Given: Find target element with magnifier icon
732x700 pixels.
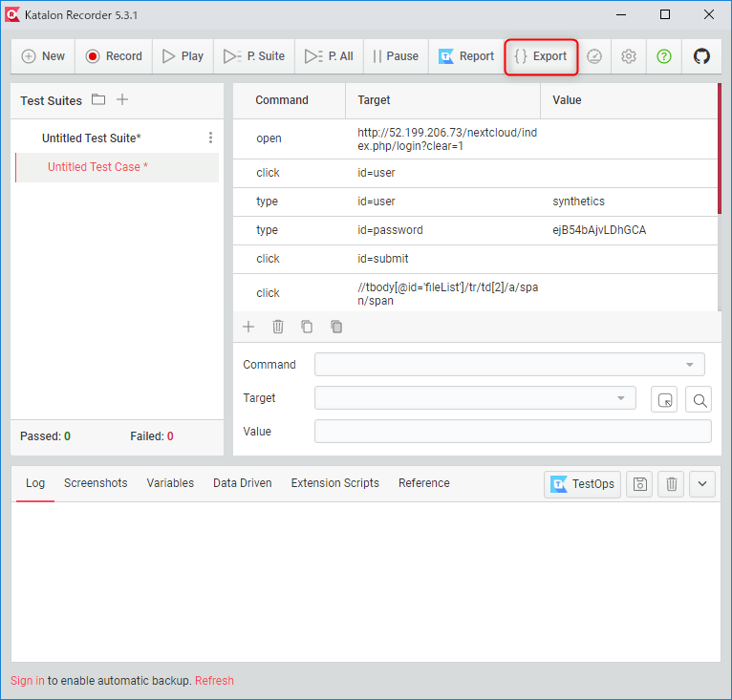Looking at the screenshot, I should click(699, 399).
